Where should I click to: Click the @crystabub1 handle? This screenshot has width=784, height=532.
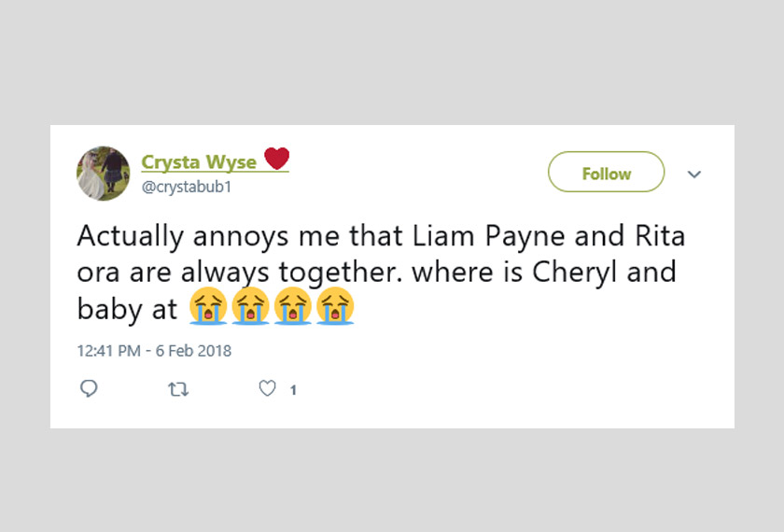coord(186,187)
